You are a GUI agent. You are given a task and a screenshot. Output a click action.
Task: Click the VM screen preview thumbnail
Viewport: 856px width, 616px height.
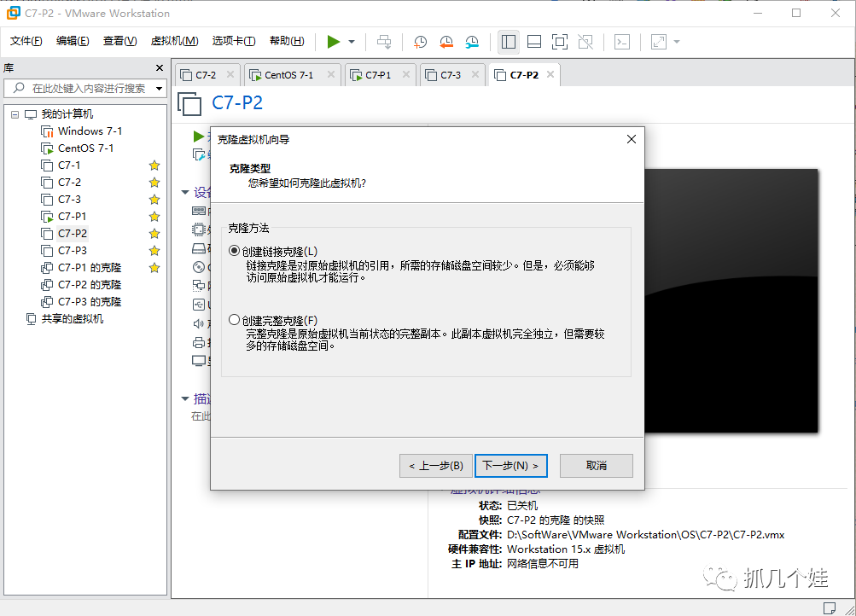pos(731,300)
